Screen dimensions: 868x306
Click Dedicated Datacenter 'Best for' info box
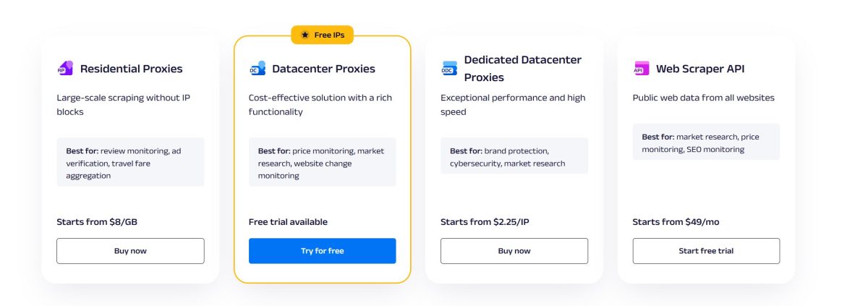coord(514,156)
